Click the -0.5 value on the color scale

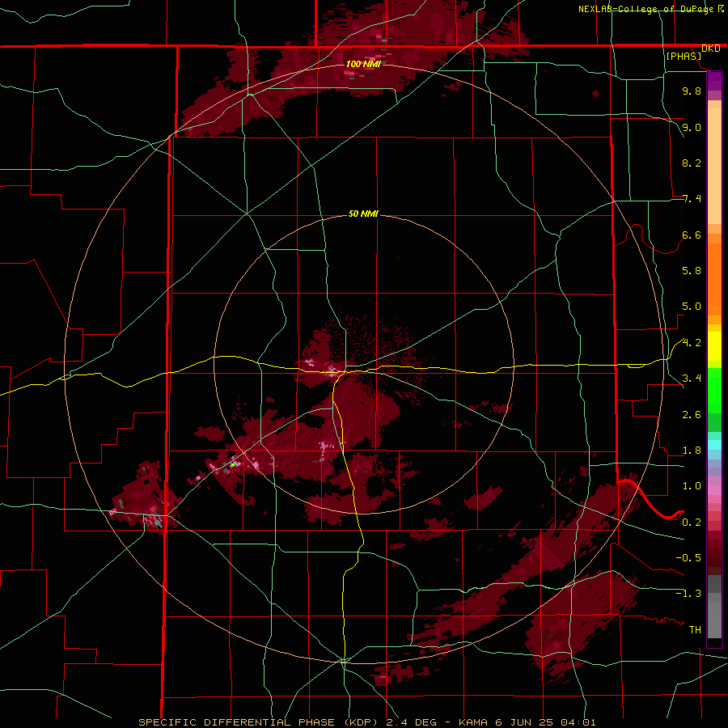(688, 558)
